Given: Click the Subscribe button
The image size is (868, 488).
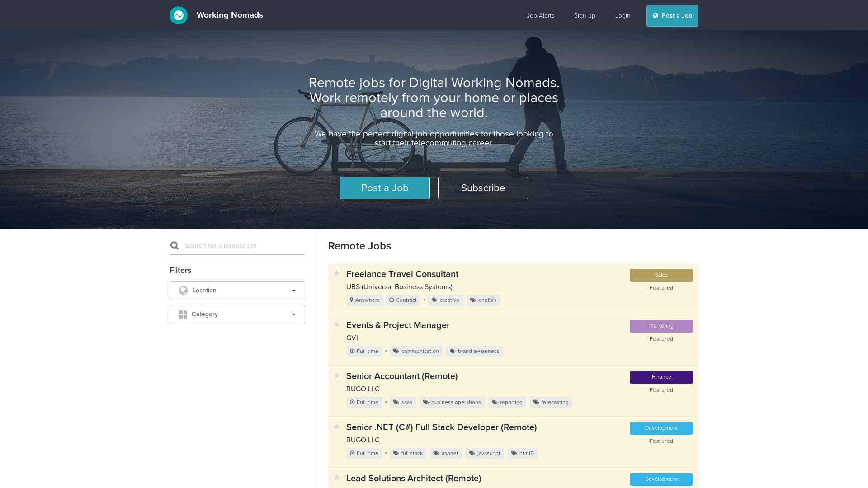Looking at the screenshot, I should click(x=483, y=188).
